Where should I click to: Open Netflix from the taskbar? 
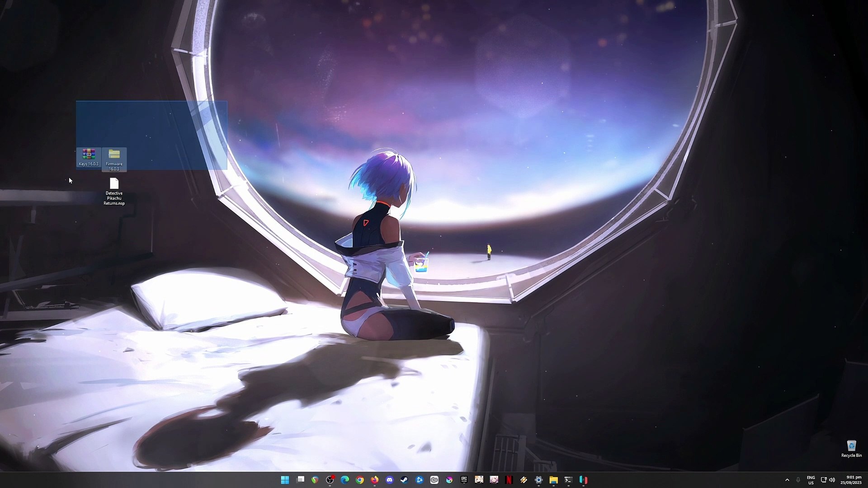(509, 480)
